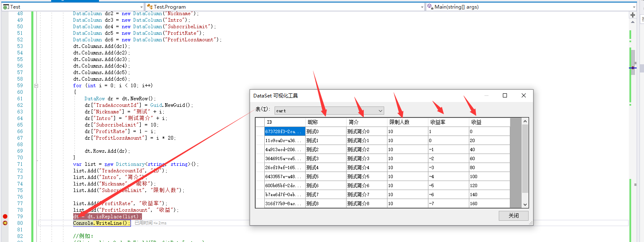644x242 pixels.
Task: Select the 收益 value 120 cell
Action: (x=489, y=185)
